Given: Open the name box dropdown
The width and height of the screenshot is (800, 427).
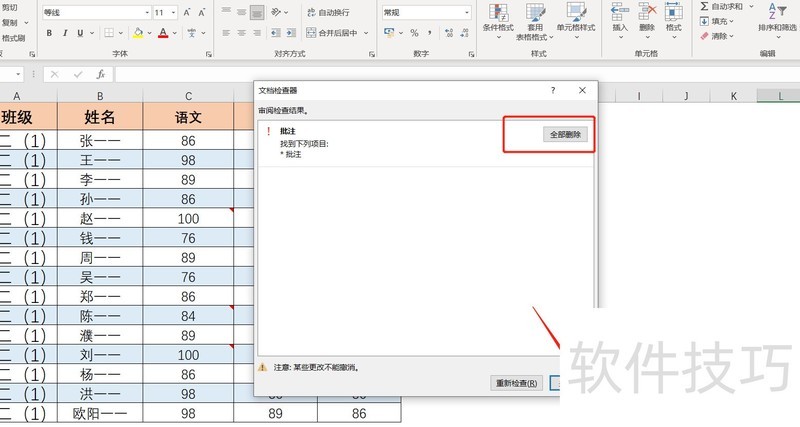Looking at the screenshot, I should 18,74.
